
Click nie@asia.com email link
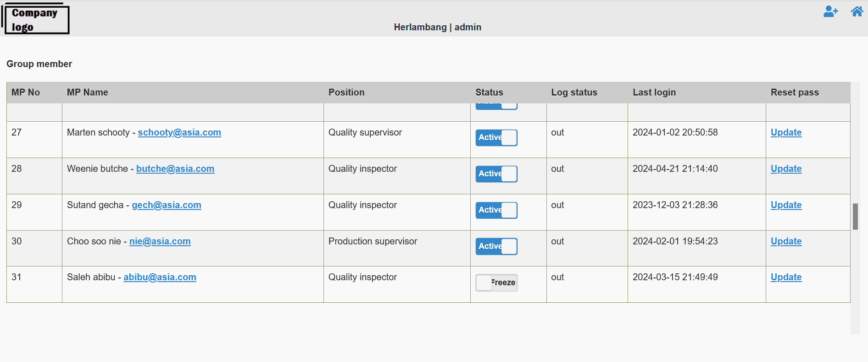click(160, 242)
